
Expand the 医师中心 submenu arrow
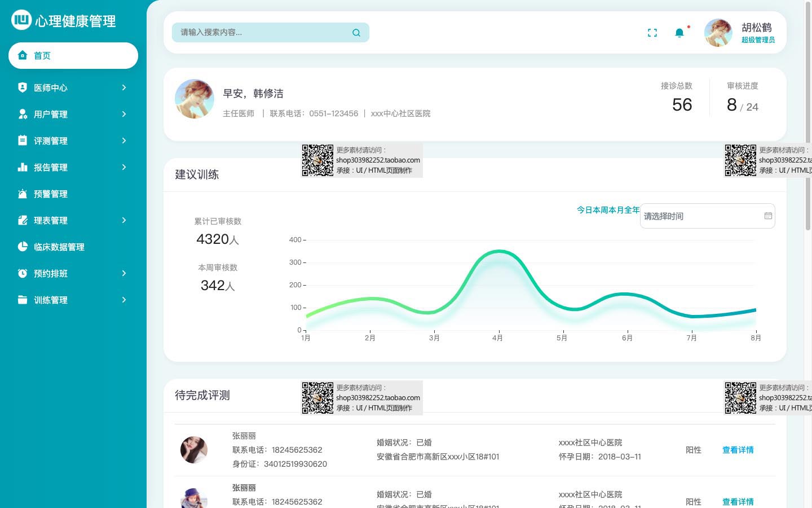tap(124, 87)
